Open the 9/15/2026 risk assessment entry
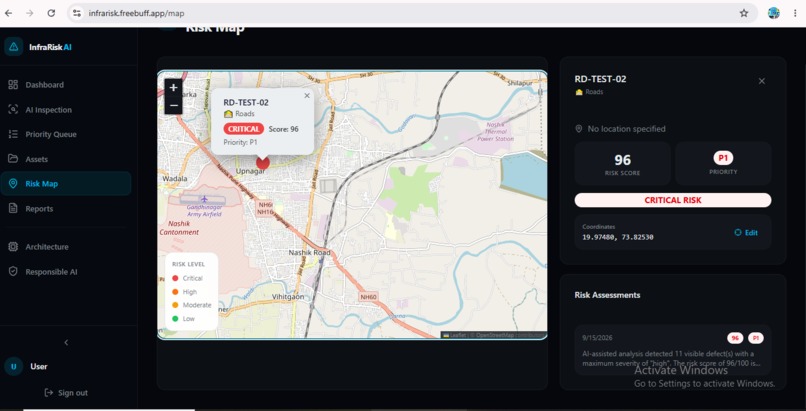This screenshot has width=806, height=411. [x=673, y=350]
